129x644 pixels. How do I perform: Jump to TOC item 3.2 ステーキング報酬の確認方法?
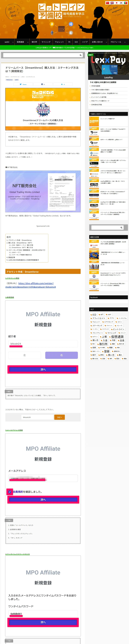20,255
